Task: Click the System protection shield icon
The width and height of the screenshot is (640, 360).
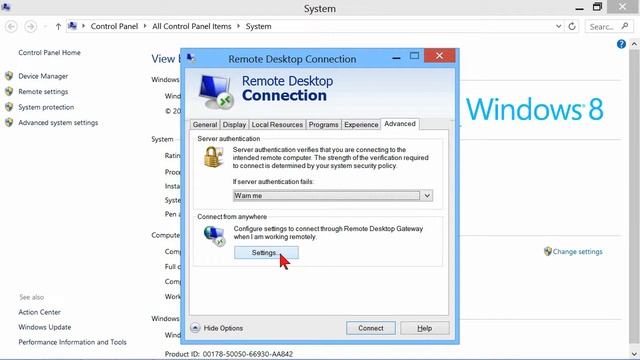Action: pyautogui.click(x=9, y=107)
